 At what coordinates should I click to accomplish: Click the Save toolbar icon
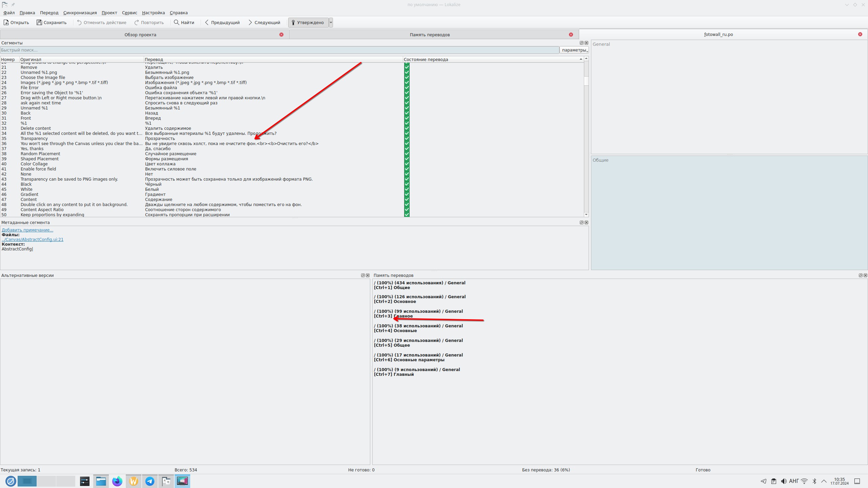pyautogui.click(x=39, y=22)
